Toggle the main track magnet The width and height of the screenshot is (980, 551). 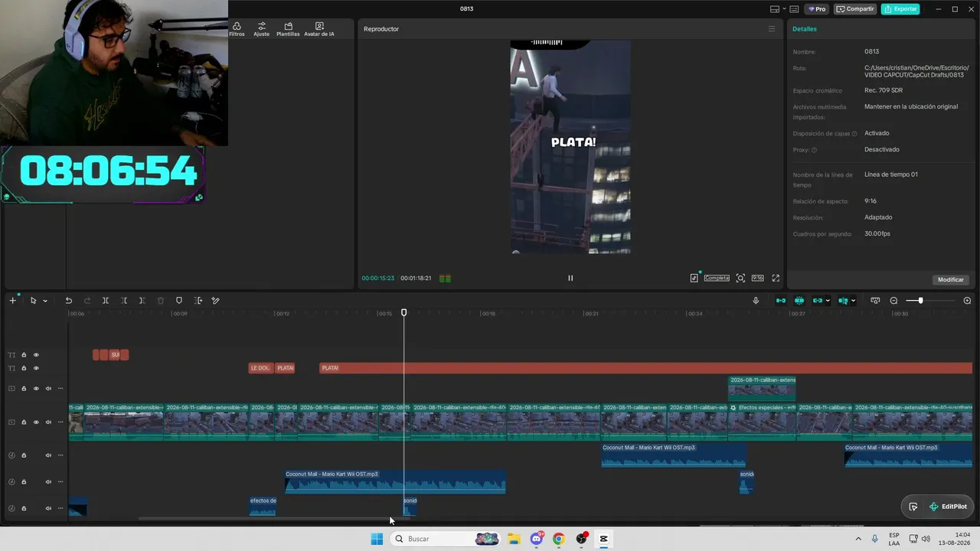(x=781, y=301)
